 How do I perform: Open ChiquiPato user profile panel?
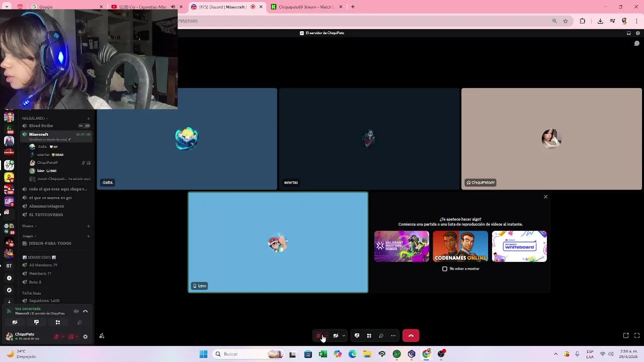(26, 336)
